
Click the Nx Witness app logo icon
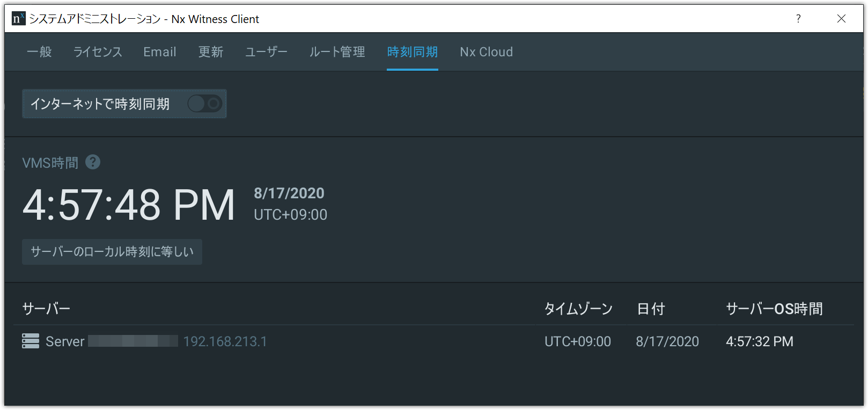(19, 19)
